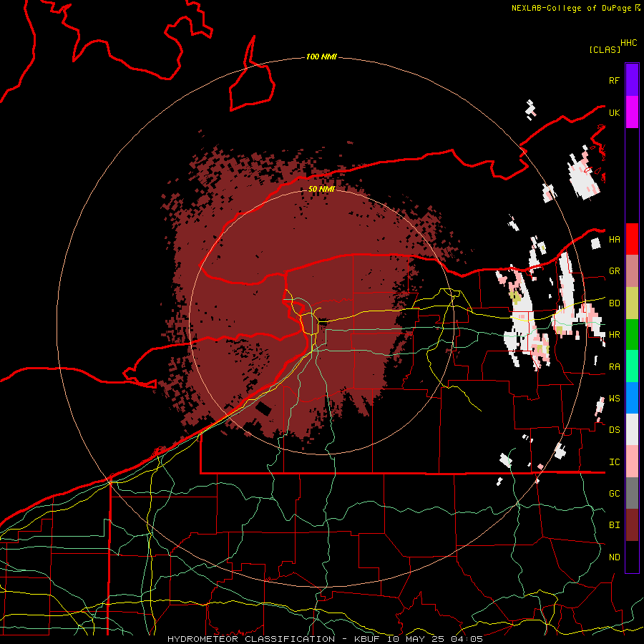Click the brown BI legend color block
Image resolution: width=644 pixels, height=644 pixels.
632,525
